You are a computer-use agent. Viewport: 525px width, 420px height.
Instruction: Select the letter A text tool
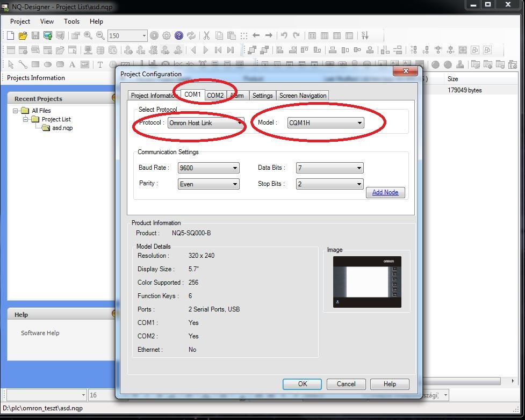72,64
